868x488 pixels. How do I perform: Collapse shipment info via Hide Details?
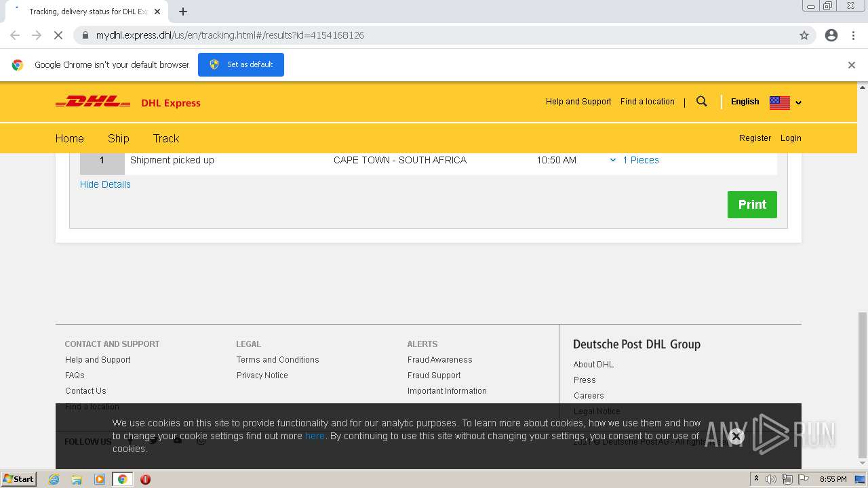105,184
